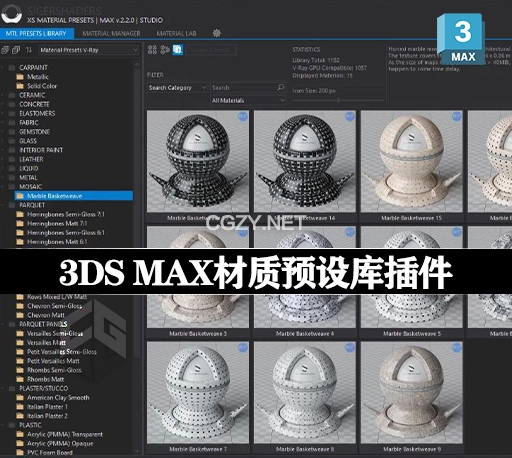This screenshot has width=512, height=458.
Task: Click the folder icon beside Chevron Matt
Action: tap(20, 315)
